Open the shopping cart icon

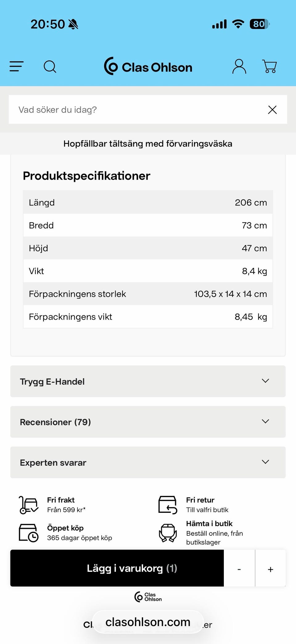tap(269, 66)
